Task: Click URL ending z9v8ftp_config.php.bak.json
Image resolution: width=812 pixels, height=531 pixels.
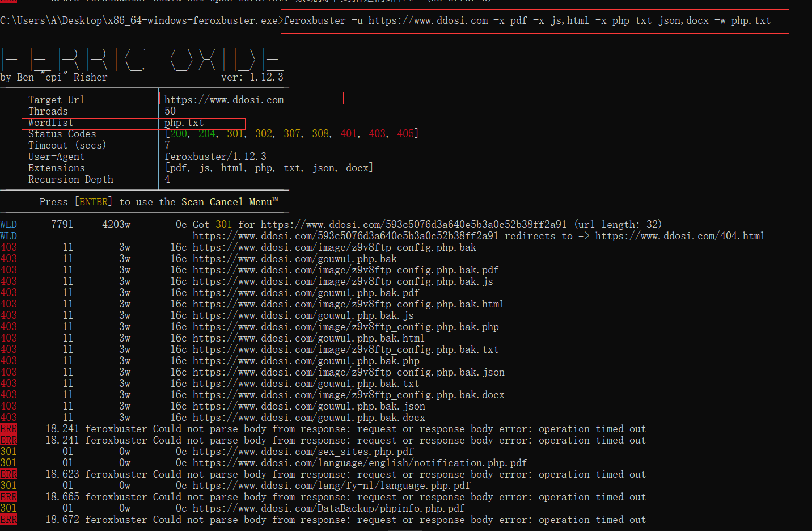Action: [x=348, y=372]
